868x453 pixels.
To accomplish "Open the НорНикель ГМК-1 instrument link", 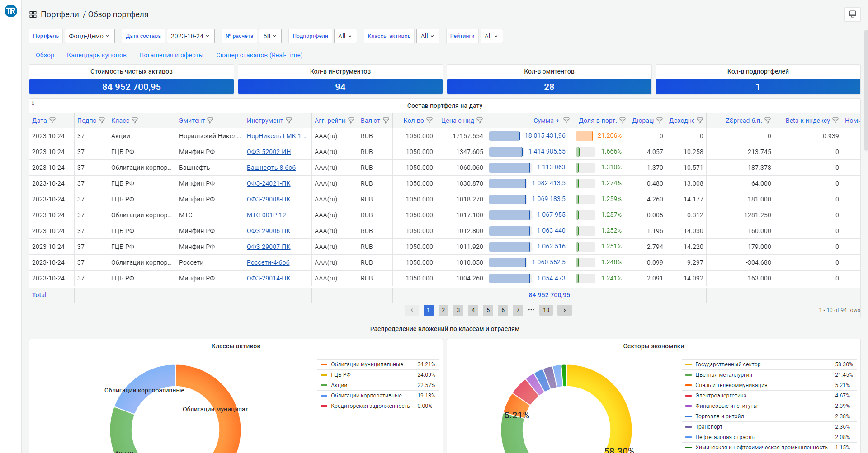I will click(277, 136).
